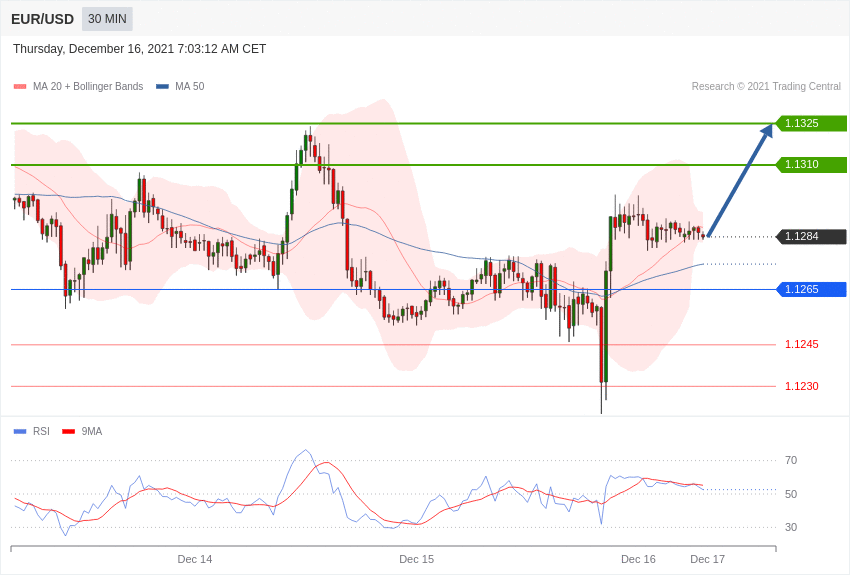Click the RSI 50 axis value
Image resolution: width=850 pixels, height=576 pixels.
(x=791, y=494)
